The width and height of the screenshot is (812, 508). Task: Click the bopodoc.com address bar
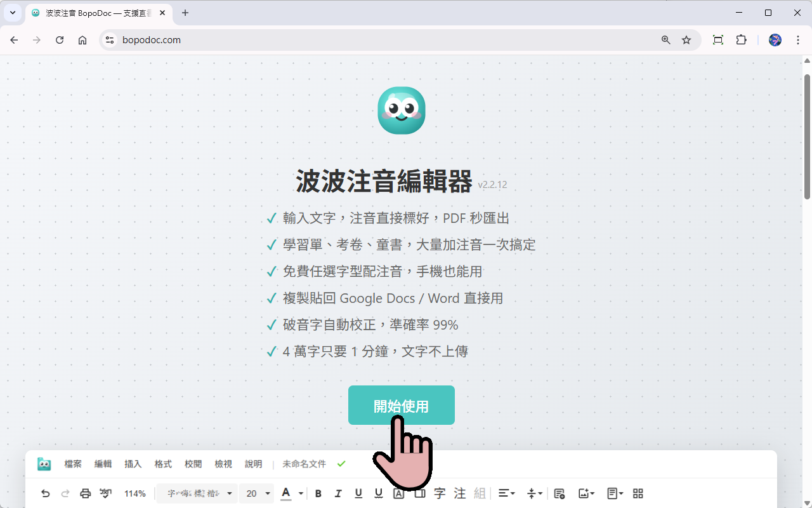click(x=381, y=40)
